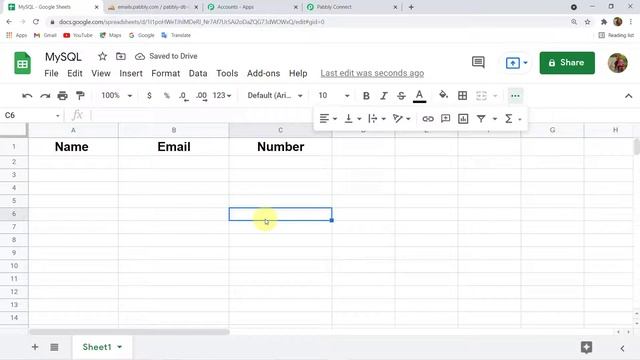
Task: Click the C6 name box
Action: tap(32, 116)
